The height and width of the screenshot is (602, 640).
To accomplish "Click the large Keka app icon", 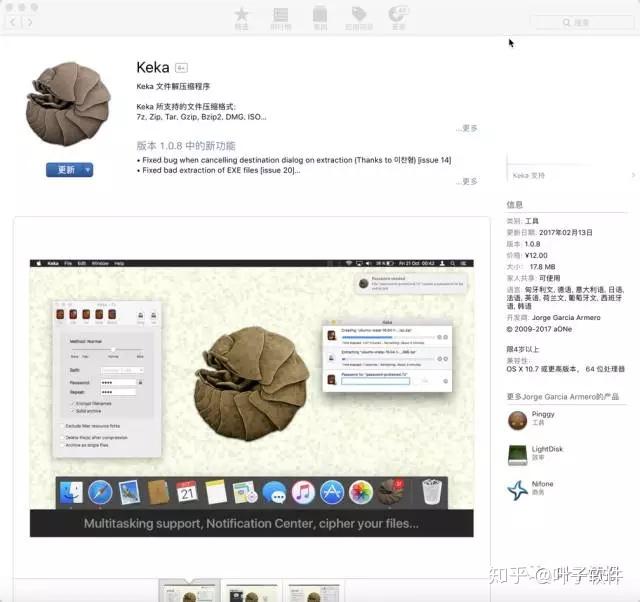I will (68, 104).
